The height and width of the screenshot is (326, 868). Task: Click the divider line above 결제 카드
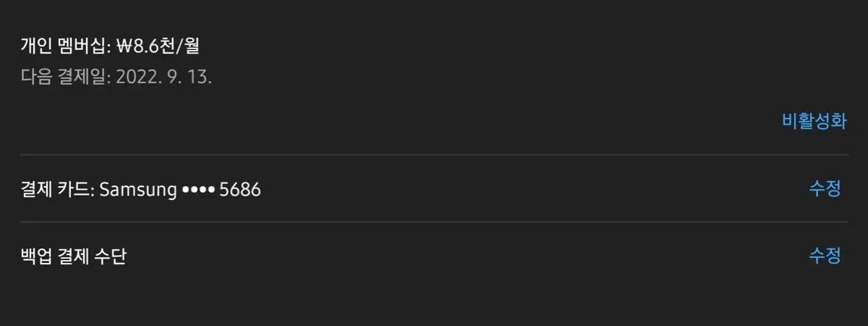[434, 155]
